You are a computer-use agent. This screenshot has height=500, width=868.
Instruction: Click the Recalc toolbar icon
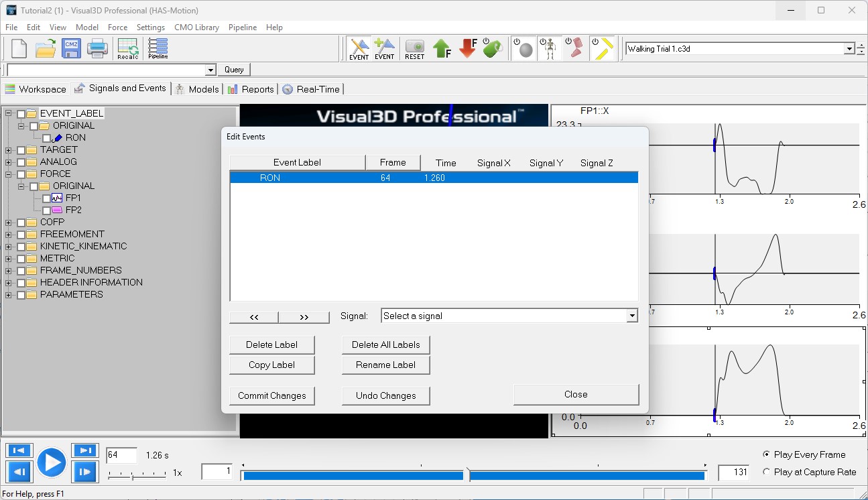(x=127, y=48)
